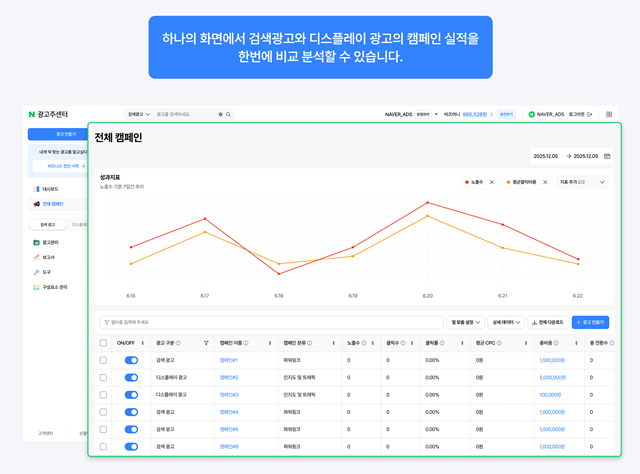Remove the 노출수 metric with its X
Screen dimensions: 640x474
tap(492, 182)
